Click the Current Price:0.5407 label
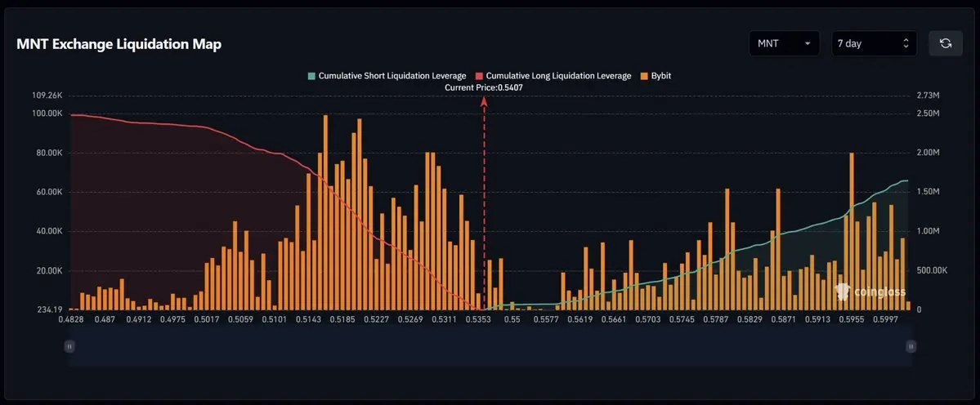 pos(484,88)
